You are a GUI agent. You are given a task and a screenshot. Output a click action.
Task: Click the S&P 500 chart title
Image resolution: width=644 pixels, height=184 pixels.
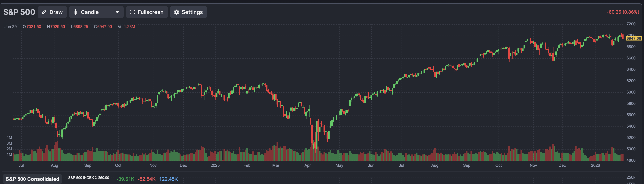[19, 12]
